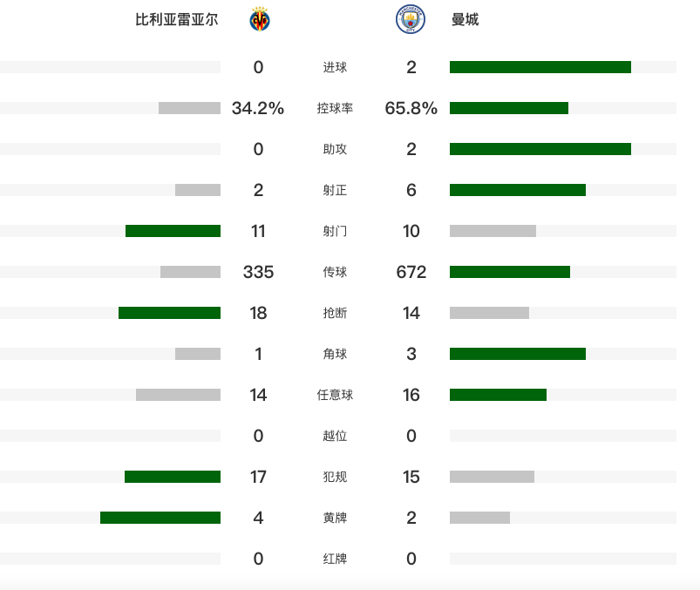Select the 进球 stat label

pos(335,68)
